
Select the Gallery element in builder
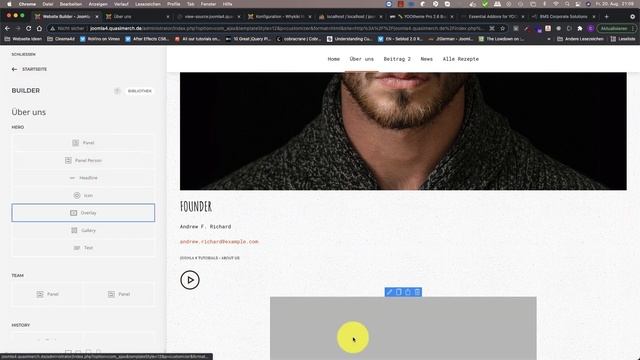click(83, 230)
